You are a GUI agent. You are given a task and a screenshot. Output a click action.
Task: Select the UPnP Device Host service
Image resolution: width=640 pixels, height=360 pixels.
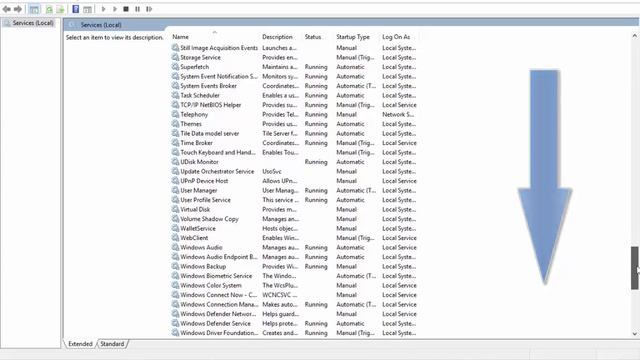[204, 181]
